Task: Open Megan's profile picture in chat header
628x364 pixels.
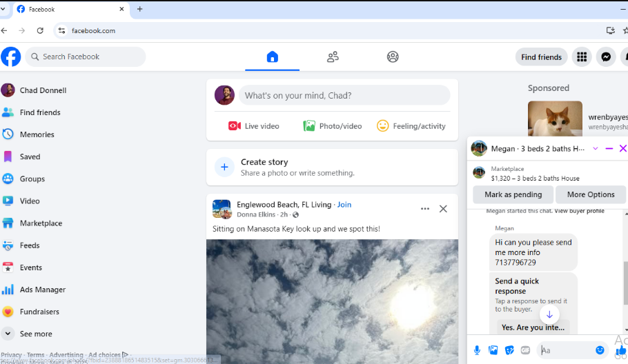Action: point(479,148)
